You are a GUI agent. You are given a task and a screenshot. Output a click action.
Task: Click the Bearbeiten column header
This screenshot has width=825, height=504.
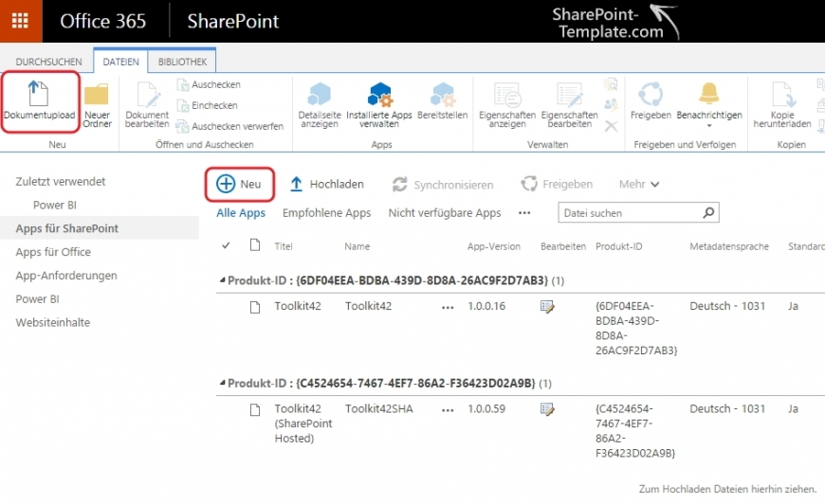563,246
